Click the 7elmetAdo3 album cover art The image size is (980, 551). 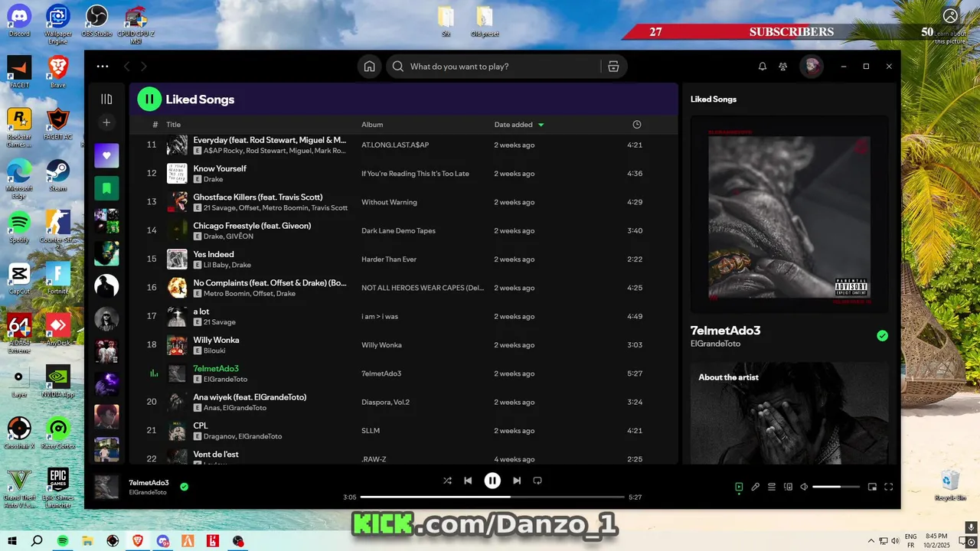pyautogui.click(x=789, y=215)
